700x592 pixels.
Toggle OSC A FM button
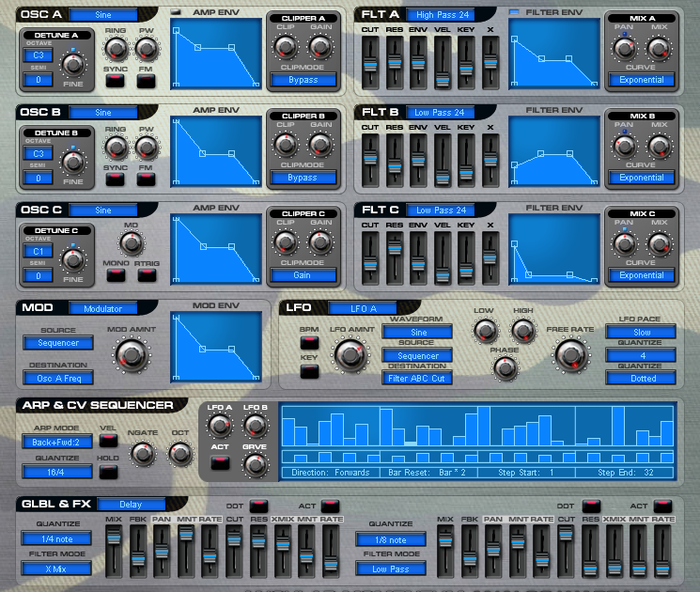146,81
